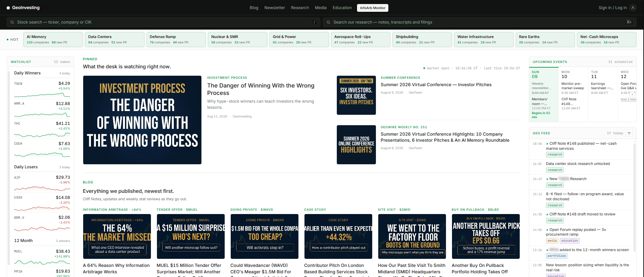The width and height of the screenshot is (644, 277).
Task: Advance upcoming events with right arrow
Action: 632,95
